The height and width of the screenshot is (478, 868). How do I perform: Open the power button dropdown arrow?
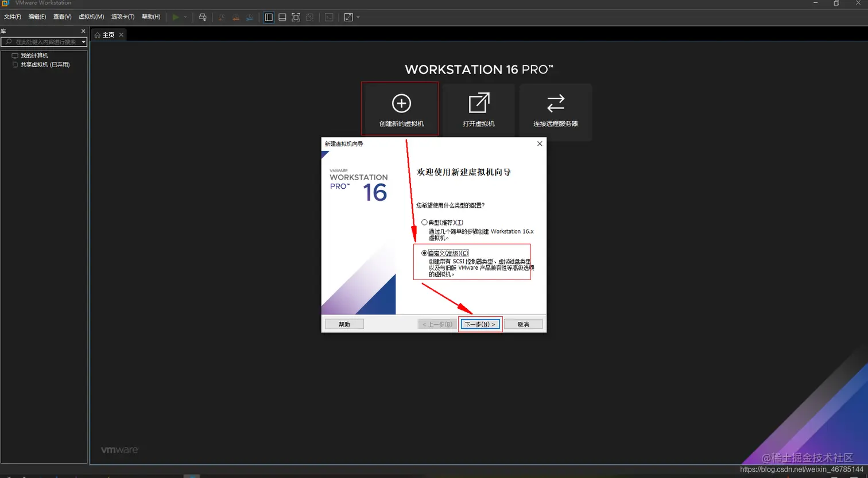point(185,17)
